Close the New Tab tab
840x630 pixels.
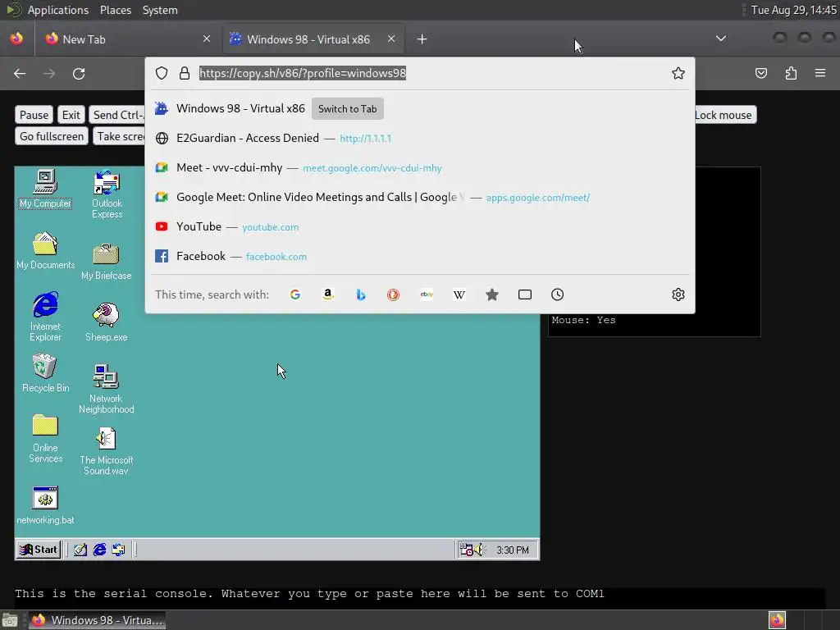tap(207, 39)
